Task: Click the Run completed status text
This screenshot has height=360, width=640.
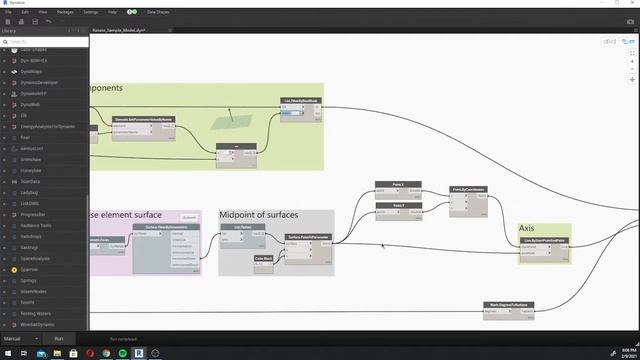Action: point(123,339)
